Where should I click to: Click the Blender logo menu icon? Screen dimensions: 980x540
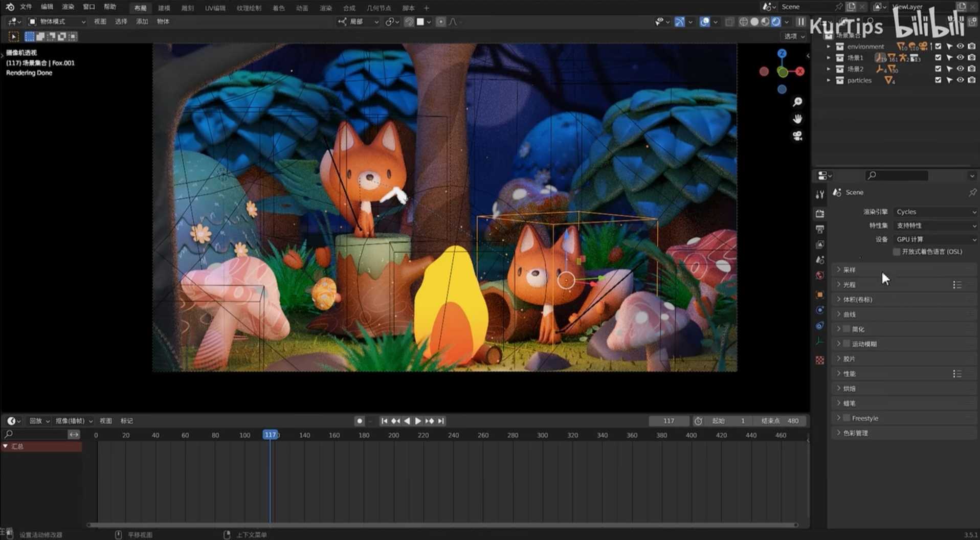(x=10, y=7)
